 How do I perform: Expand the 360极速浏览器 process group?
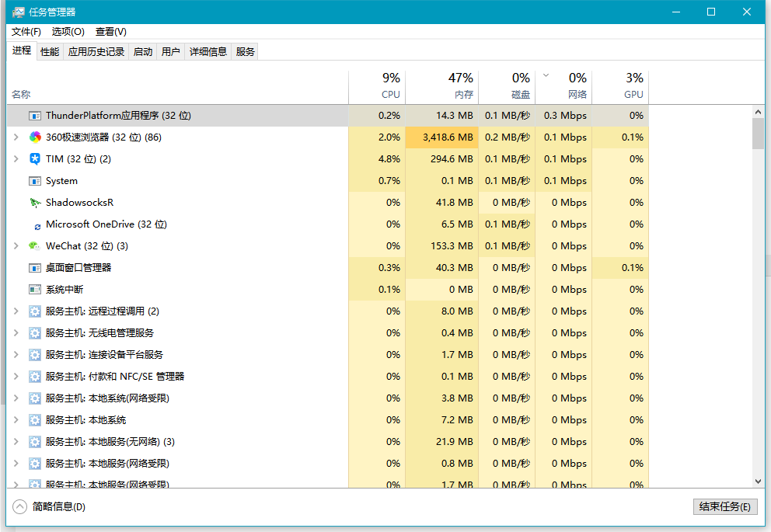[16, 137]
